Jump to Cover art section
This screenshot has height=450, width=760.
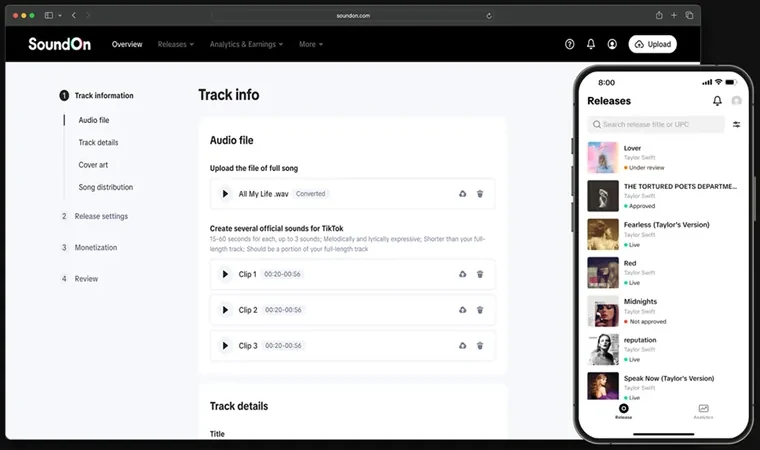93,165
